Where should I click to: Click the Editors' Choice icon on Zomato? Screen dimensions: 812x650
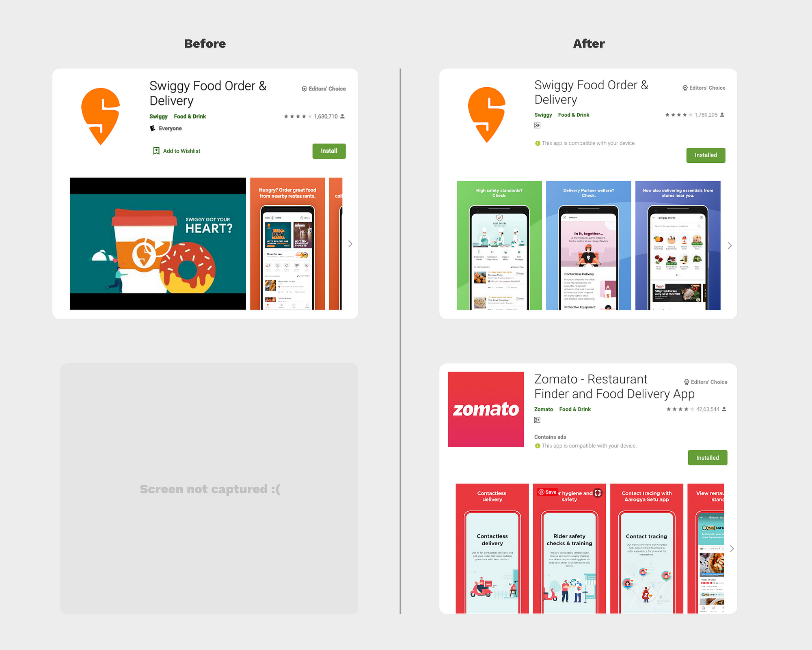coord(683,381)
